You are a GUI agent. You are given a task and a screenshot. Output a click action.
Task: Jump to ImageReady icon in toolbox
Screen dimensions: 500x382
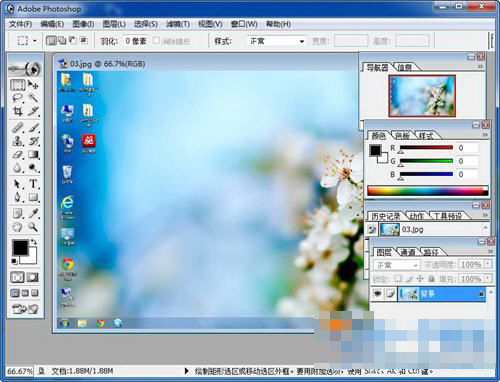(25, 309)
